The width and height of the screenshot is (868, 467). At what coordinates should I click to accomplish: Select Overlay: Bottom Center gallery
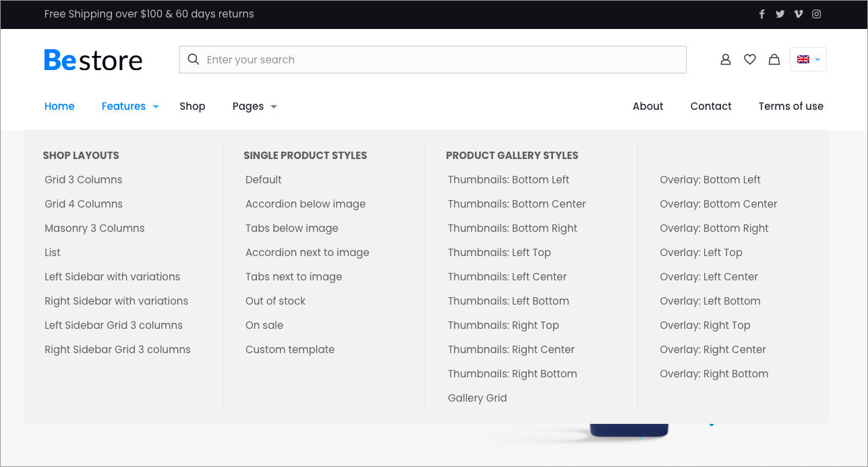pos(719,204)
